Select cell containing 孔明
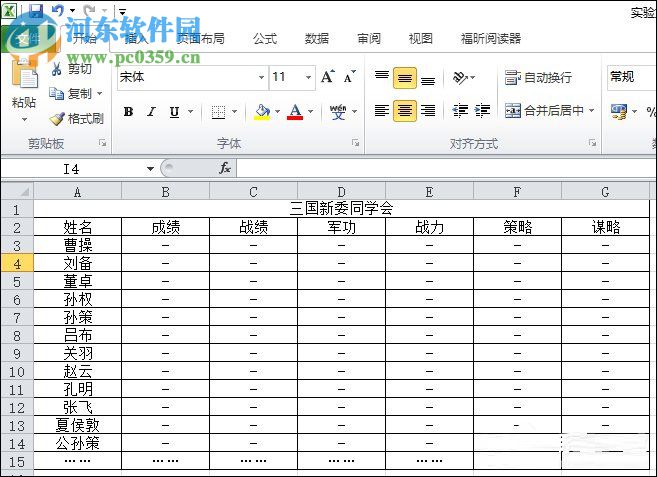 (x=78, y=389)
